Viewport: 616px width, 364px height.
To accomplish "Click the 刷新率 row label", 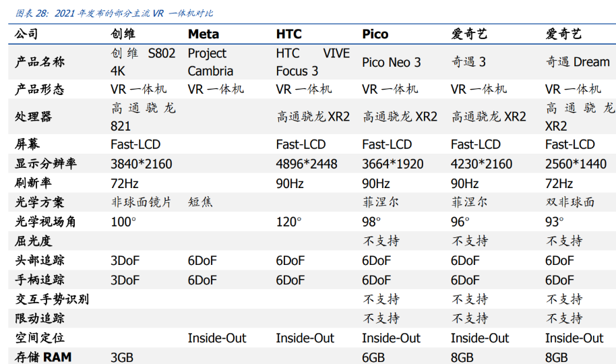I will tap(34, 183).
